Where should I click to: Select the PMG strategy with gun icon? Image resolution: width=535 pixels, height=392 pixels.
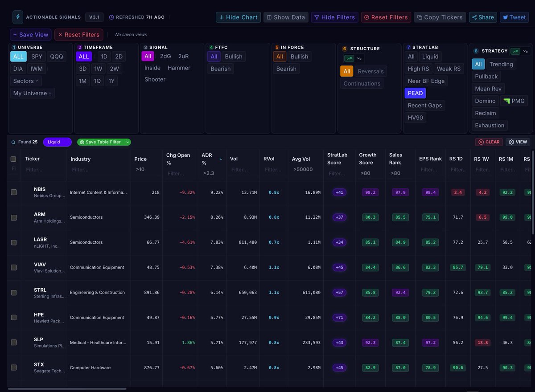(x=514, y=101)
